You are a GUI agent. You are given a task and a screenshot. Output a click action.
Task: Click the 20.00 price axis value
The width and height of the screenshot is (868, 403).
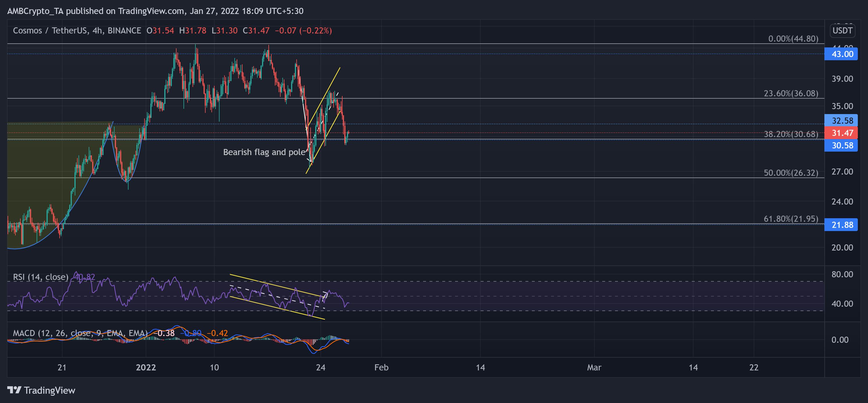click(842, 247)
